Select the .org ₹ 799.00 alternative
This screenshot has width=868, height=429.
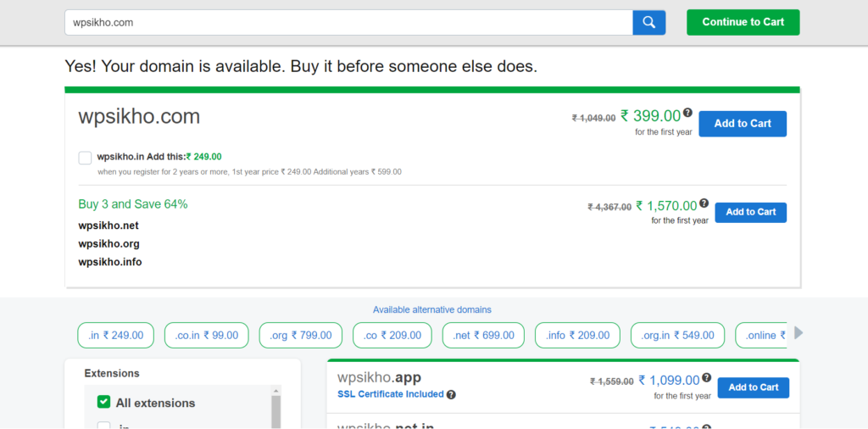tap(301, 336)
